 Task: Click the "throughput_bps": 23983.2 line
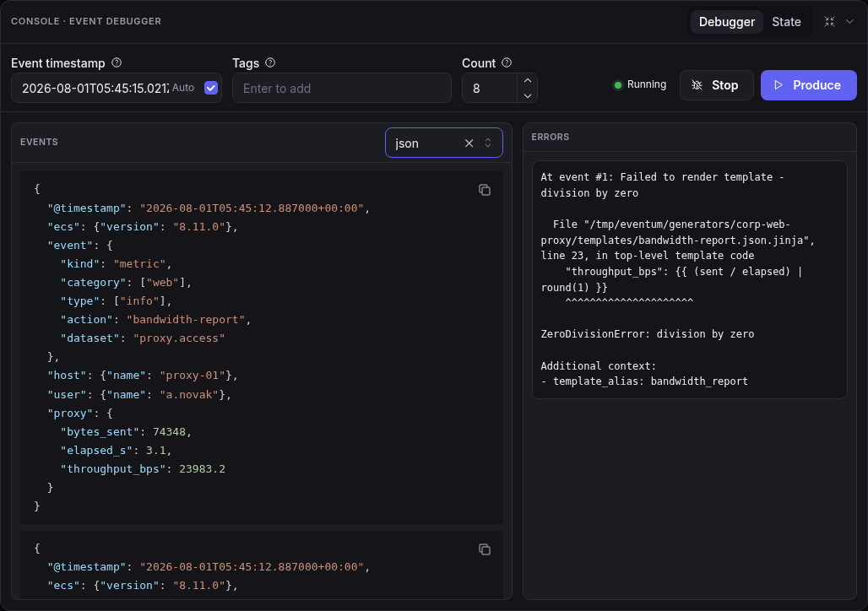[143, 468]
